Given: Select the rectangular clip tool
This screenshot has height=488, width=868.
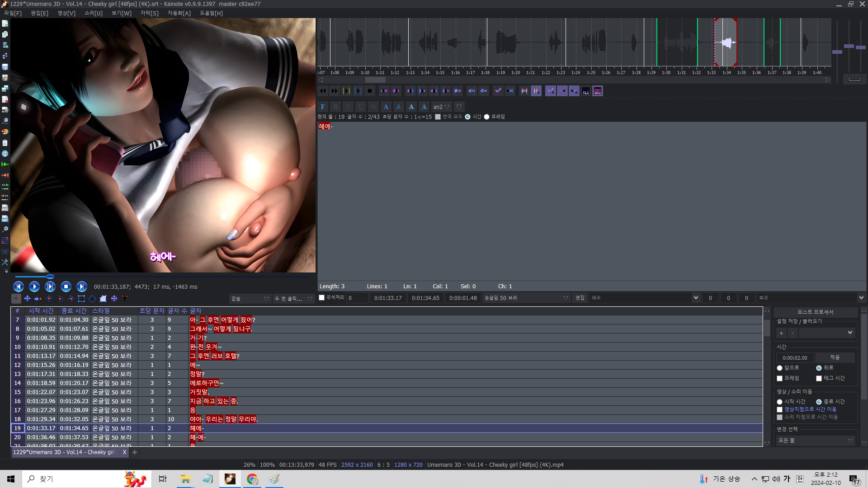Looking at the screenshot, I should click(81, 298).
